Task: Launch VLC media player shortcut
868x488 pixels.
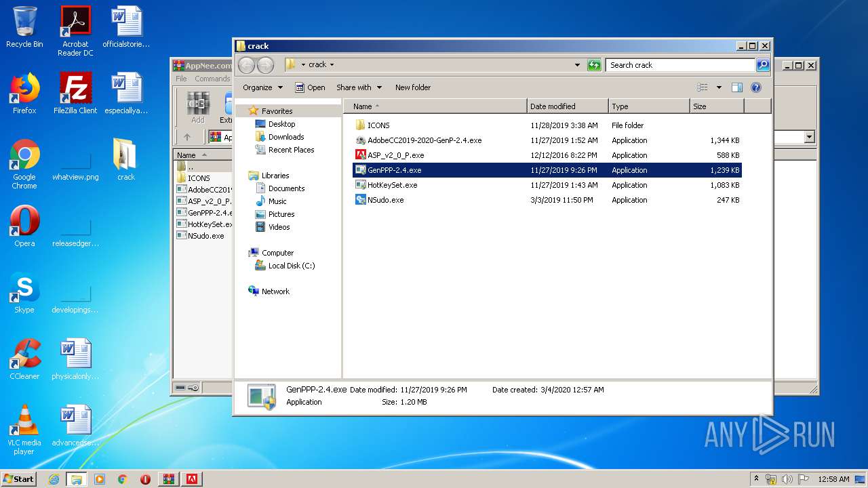Action: [24, 430]
